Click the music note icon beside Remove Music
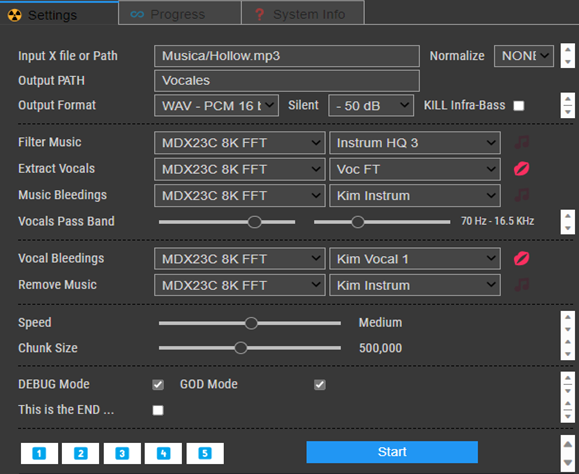 (522, 285)
